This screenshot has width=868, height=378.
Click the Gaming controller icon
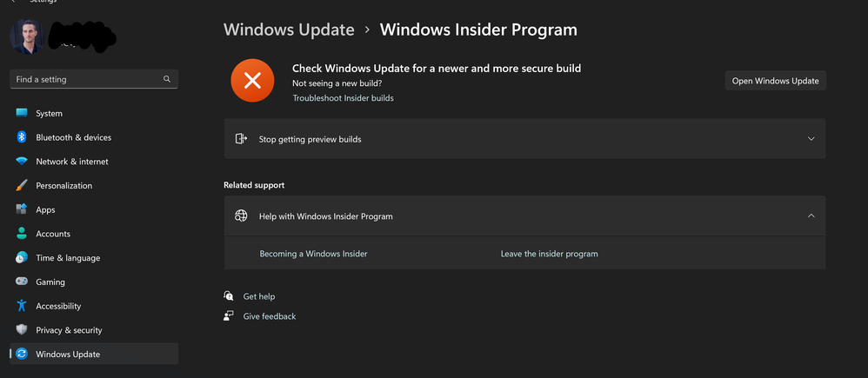point(22,282)
